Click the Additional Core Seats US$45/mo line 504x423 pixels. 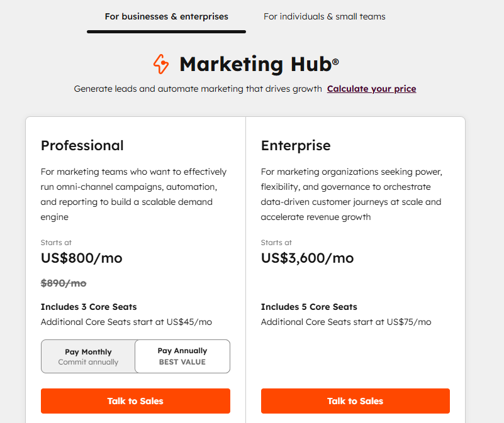[x=126, y=322]
